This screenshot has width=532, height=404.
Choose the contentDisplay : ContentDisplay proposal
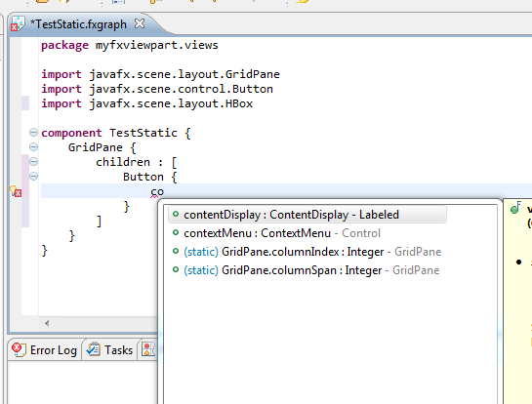pos(307,215)
